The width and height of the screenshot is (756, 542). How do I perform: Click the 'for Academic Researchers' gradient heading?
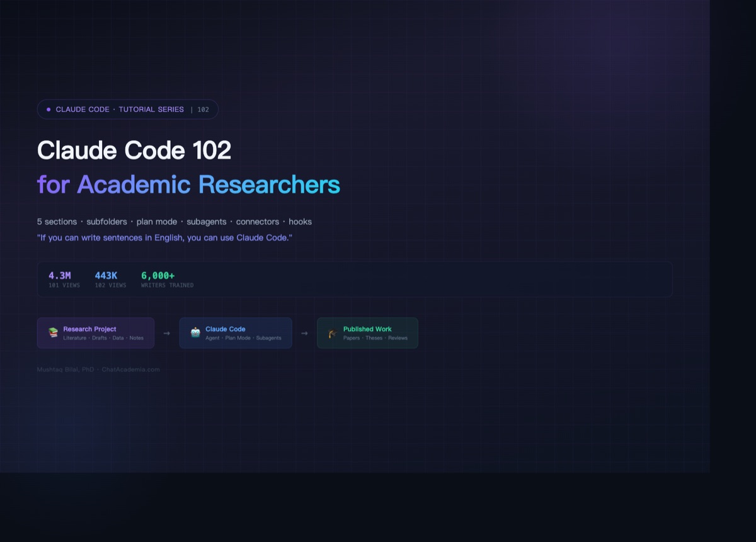pos(188,185)
